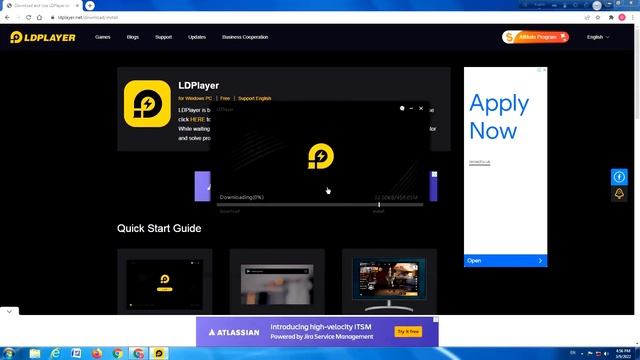This screenshot has height=360, width=640.
Task: Open the Games menu item
Action: pyautogui.click(x=102, y=37)
